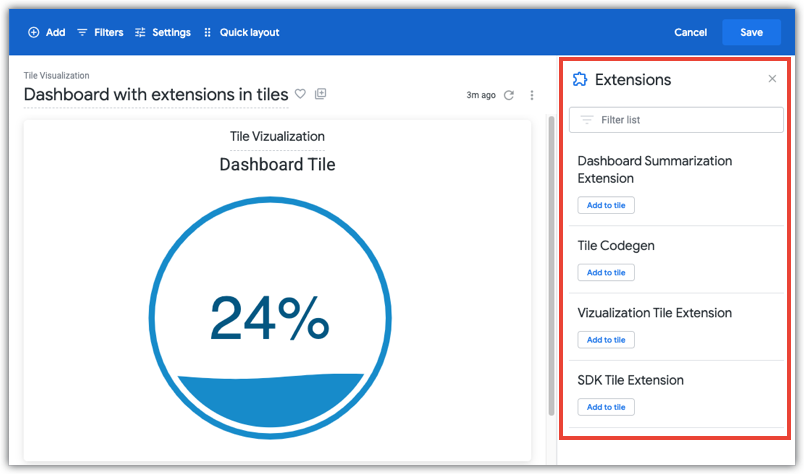Add Tile Codegen extension to tile

[605, 272]
